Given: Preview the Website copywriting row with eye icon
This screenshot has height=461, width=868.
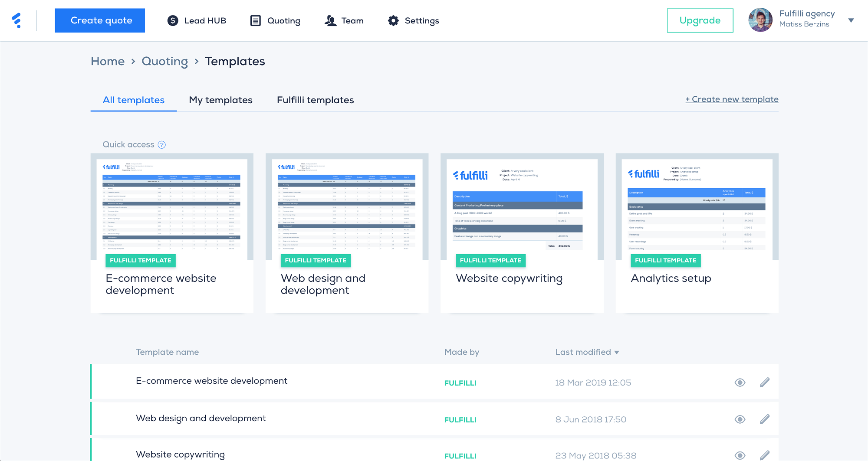Looking at the screenshot, I should (740, 455).
